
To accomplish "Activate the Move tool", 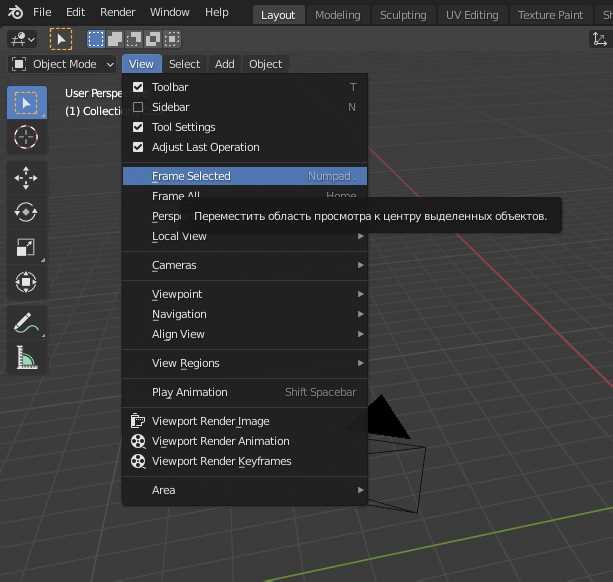I will (26, 178).
